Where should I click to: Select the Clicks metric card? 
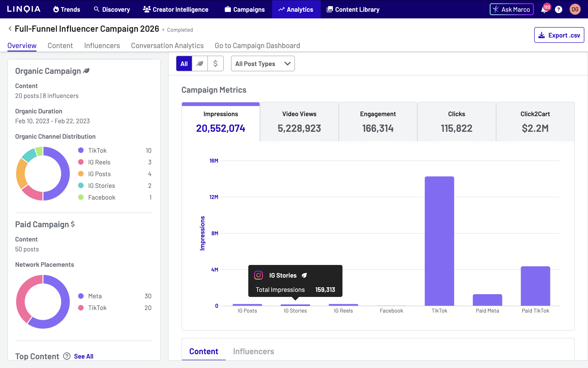[457, 122]
